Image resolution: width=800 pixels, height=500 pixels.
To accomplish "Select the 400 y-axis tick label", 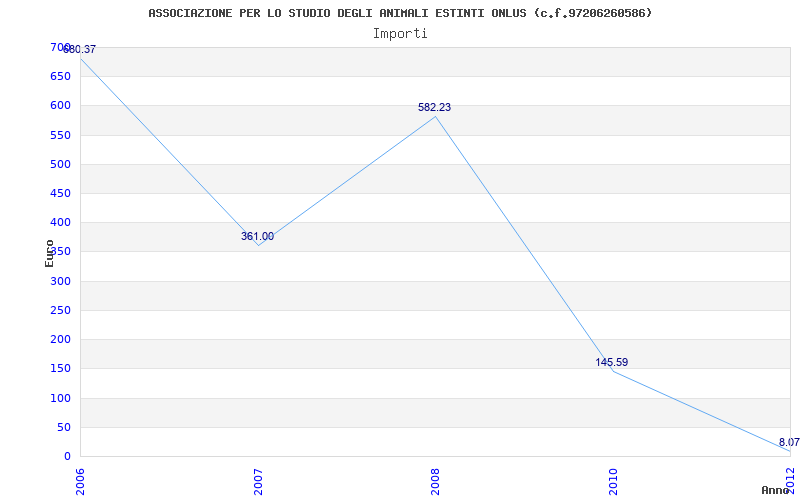I will point(60,222).
